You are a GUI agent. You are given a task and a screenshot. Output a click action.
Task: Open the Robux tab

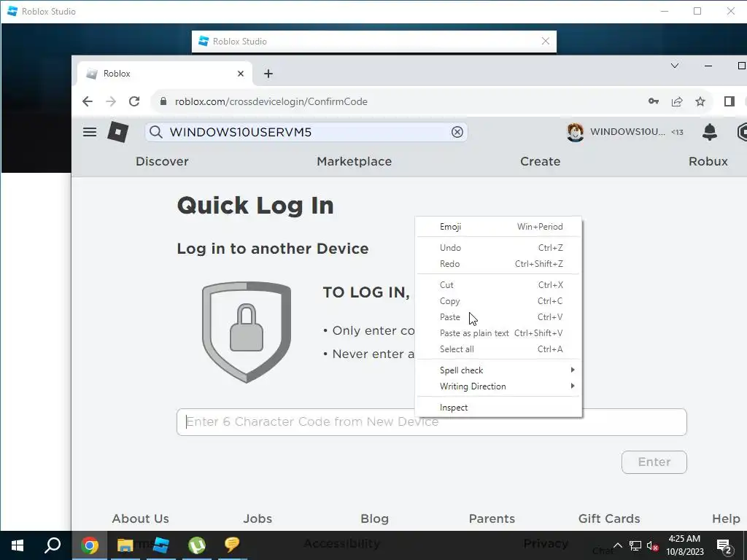[708, 161]
